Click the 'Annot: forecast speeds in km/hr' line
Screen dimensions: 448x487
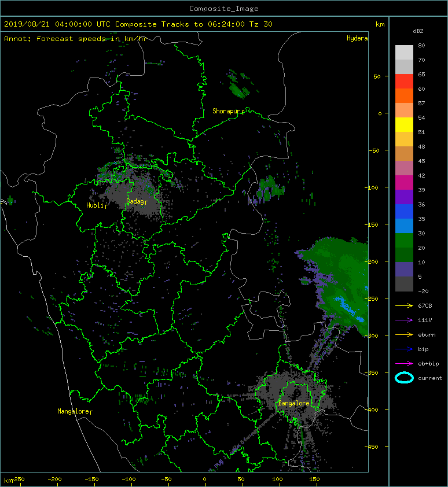[x=75, y=39]
